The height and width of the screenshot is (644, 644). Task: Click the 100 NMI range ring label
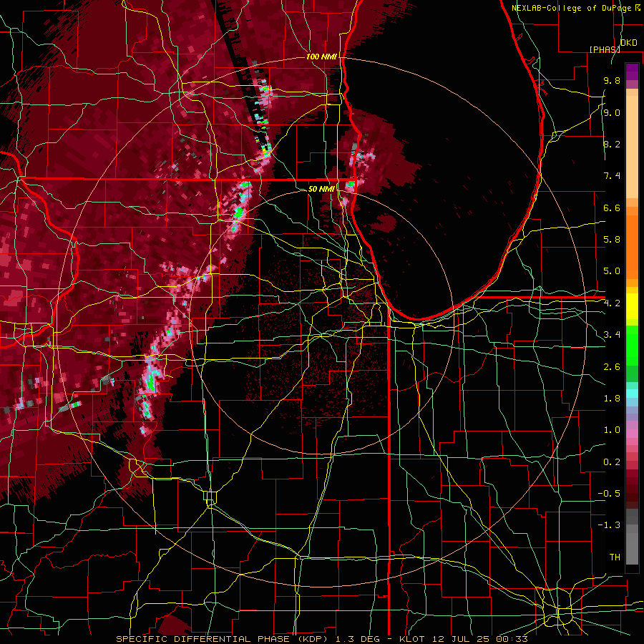pyautogui.click(x=321, y=57)
